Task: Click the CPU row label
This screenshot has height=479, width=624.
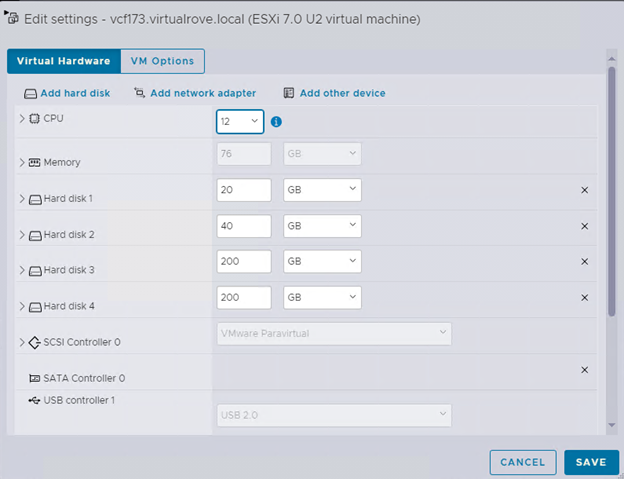Action: click(x=53, y=119)
